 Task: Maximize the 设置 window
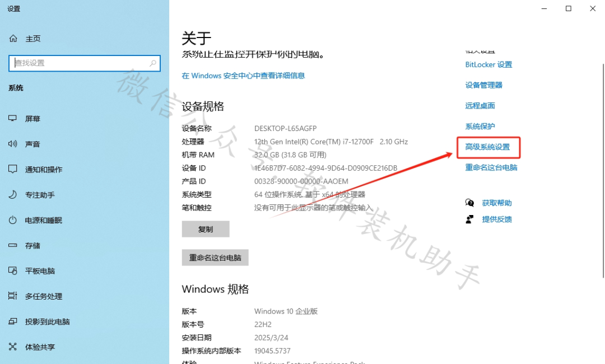[569, 8]
